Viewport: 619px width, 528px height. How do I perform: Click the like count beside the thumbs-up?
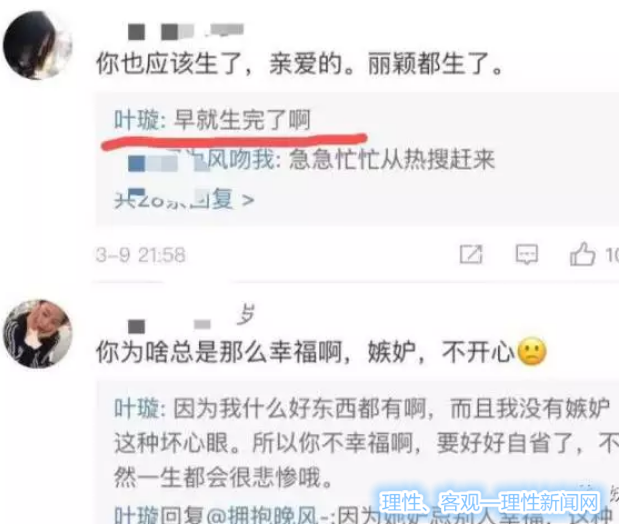(x=612, y=255)
